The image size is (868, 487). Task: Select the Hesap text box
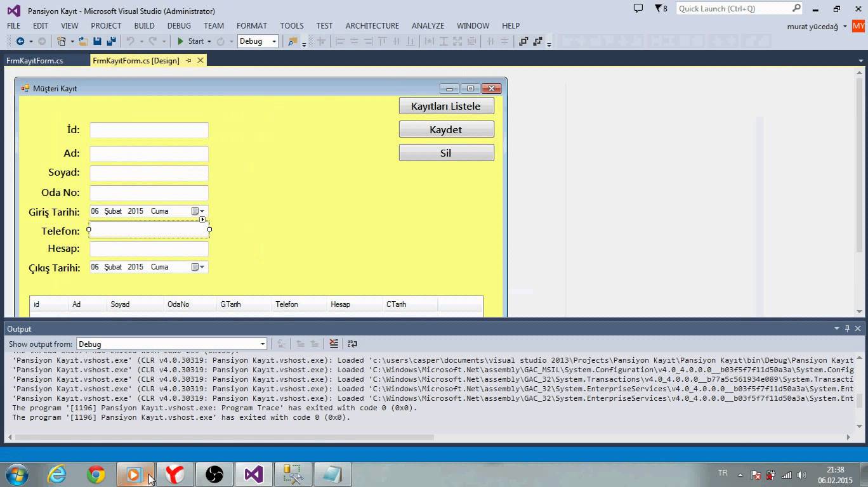(149, 249)
